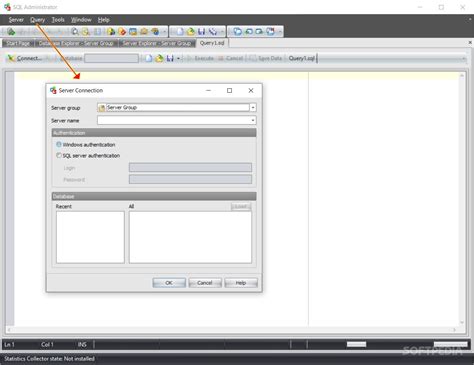Click 'Statistics Collector state: Not installed' text
The image size is (474, 365).
(49, 359)
